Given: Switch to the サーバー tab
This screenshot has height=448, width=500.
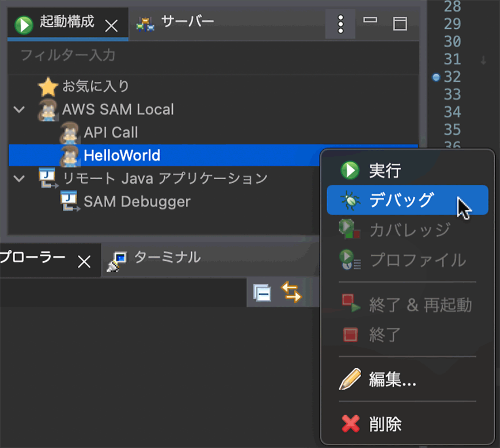Looking at the screenshot, I should (187, 21).
